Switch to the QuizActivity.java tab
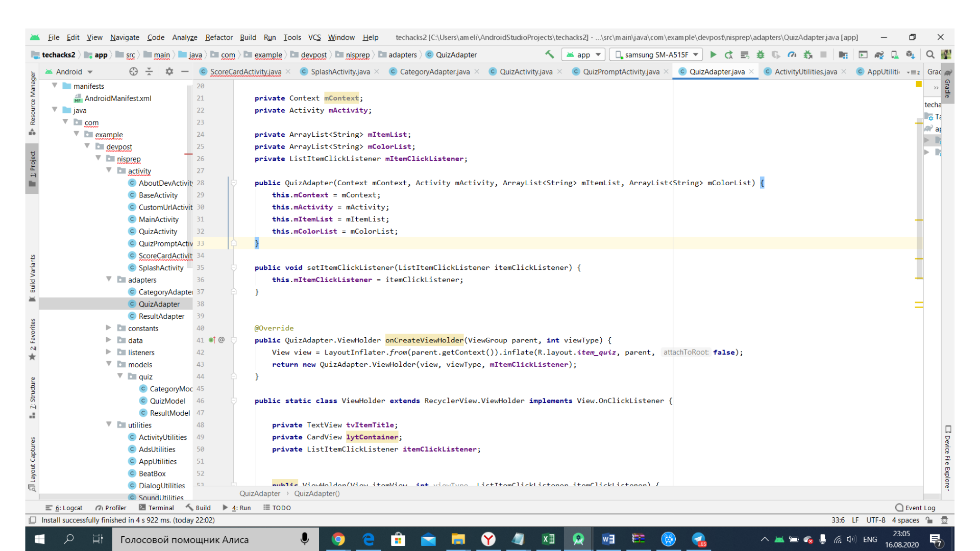 [x=526, y=71]
